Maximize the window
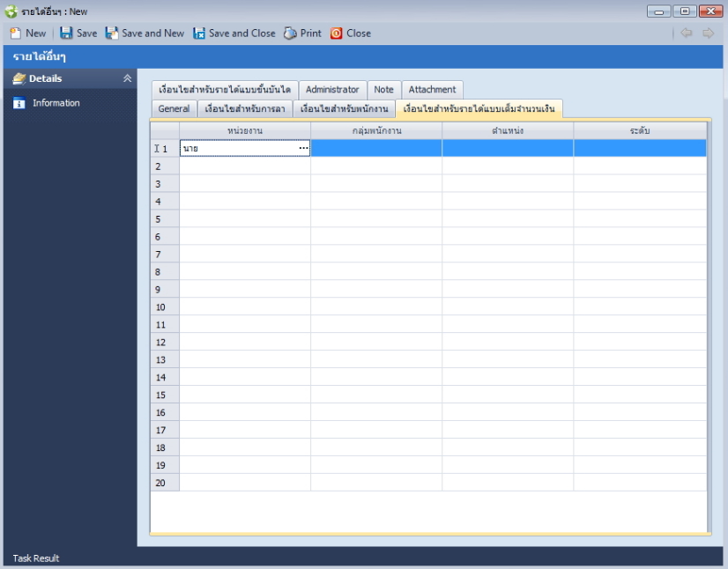728x569 pixels. (x=685, y=11)
